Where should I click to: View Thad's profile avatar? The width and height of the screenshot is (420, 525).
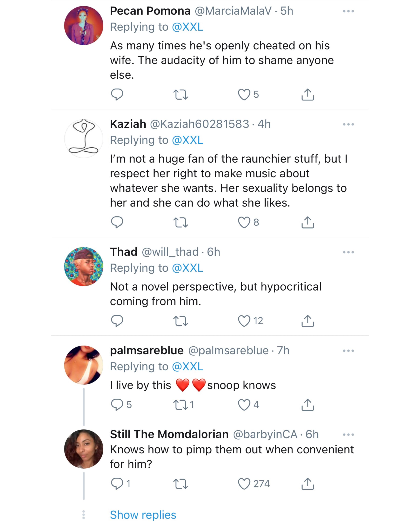coord(84,267)
